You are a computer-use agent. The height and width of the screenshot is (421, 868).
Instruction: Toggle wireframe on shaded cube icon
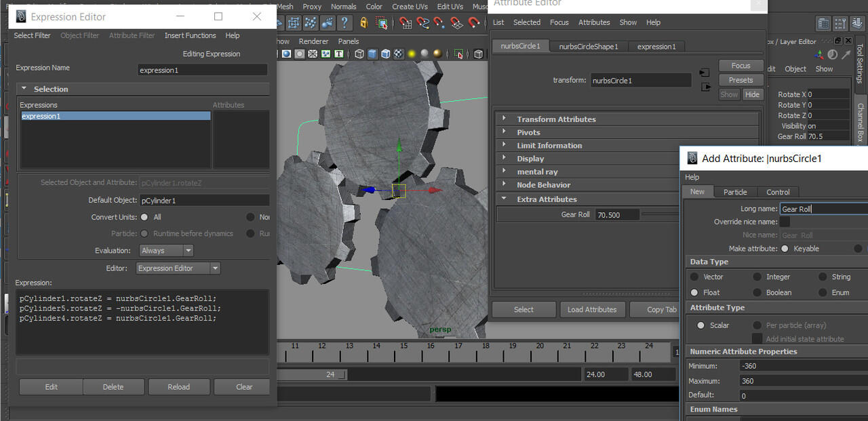(x=386, y=54)
